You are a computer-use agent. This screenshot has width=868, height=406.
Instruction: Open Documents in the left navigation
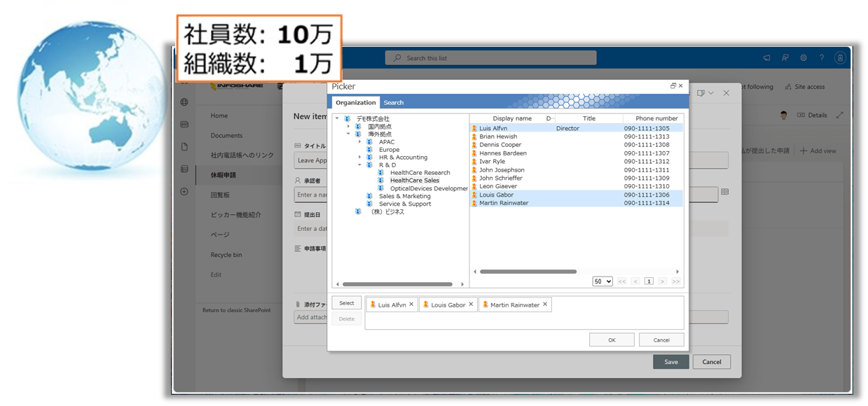(226, 136)
